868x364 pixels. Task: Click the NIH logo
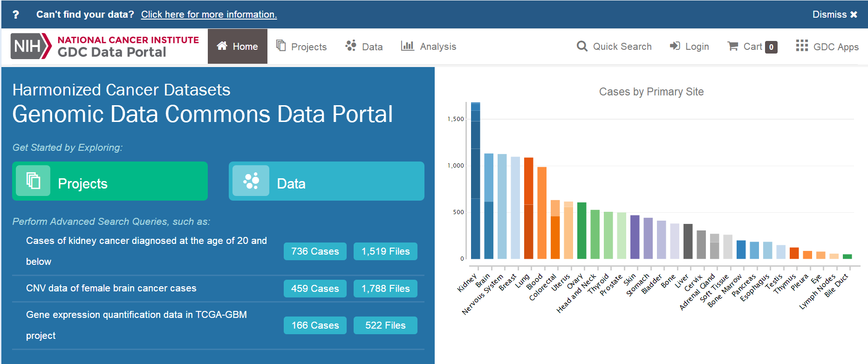pos(31,46)
